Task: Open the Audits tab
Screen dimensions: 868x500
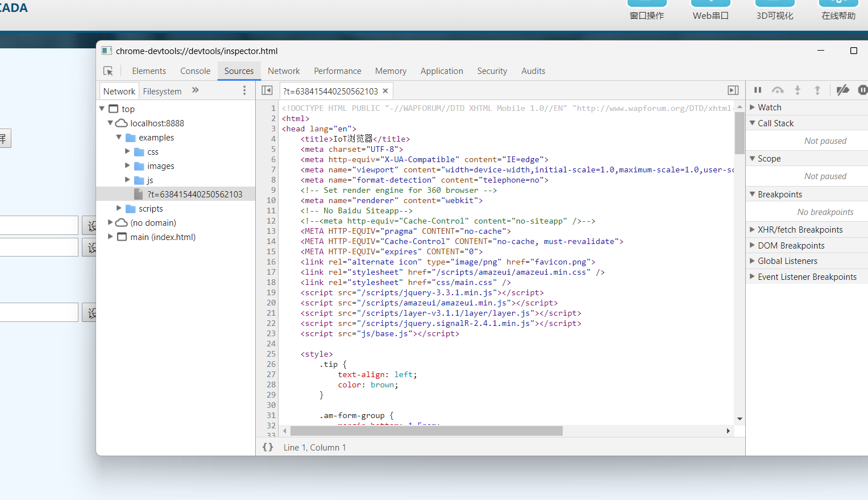Action: 533,71
